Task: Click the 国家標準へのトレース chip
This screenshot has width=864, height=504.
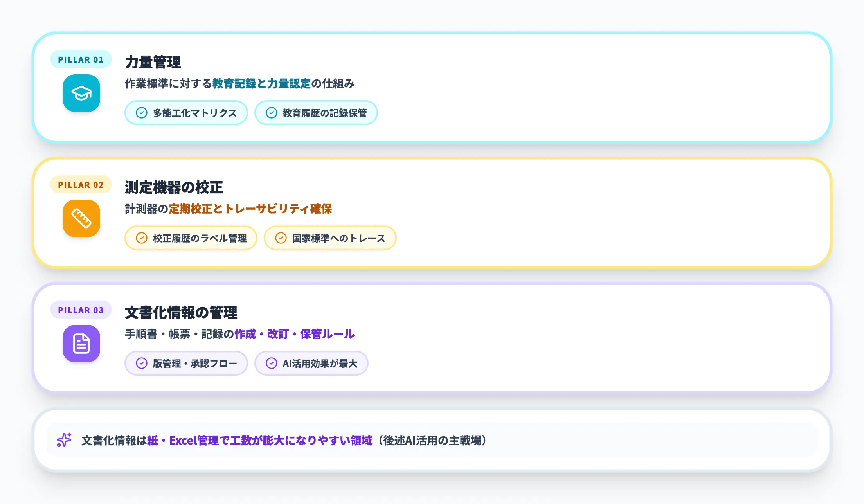Action: (x=330, y=238)
